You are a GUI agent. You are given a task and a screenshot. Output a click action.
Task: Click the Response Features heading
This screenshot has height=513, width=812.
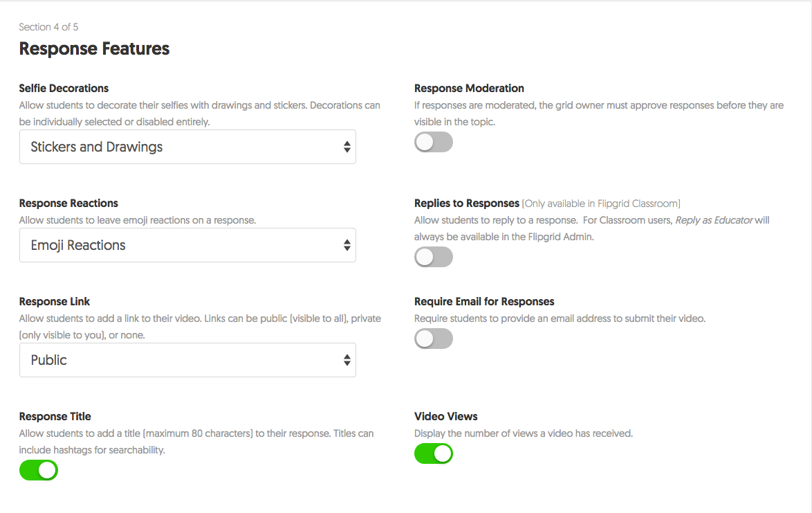click(x=94, y=48)
